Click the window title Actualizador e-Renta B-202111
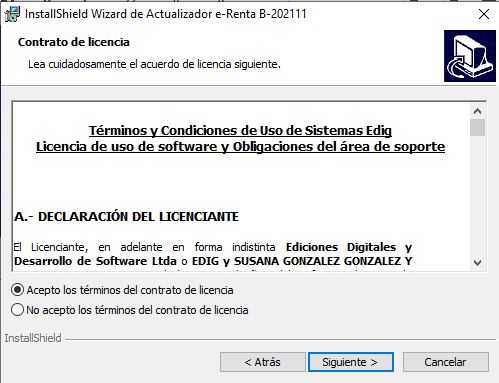The width and height of the screenshot is (499, 383). [166, 14]
